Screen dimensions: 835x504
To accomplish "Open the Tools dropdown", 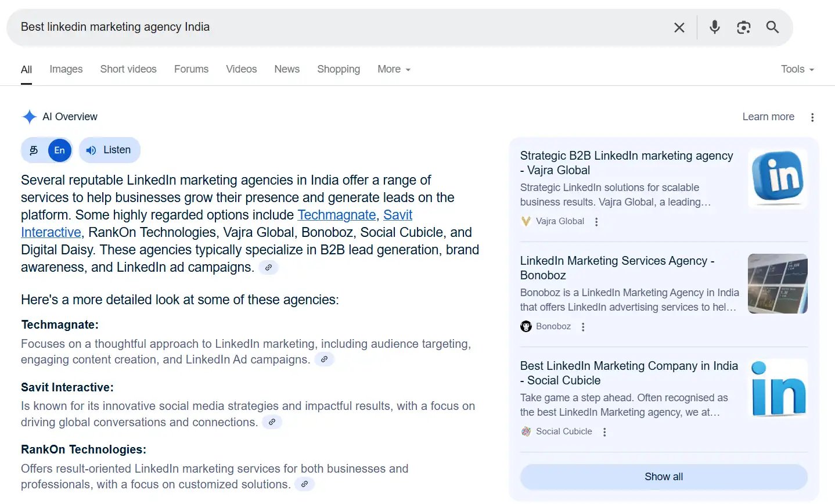I will point(797,69).
